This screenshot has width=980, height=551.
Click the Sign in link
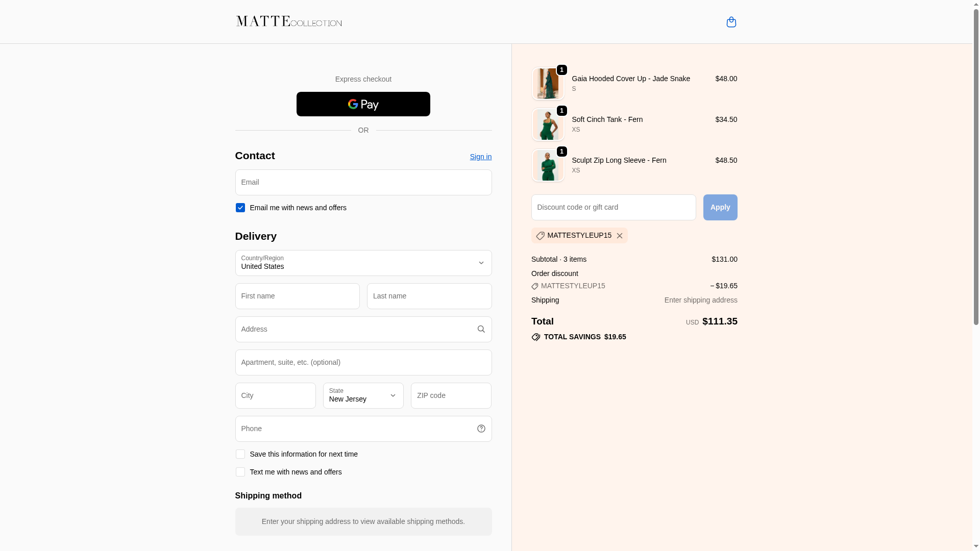click(x=480, y=157)
